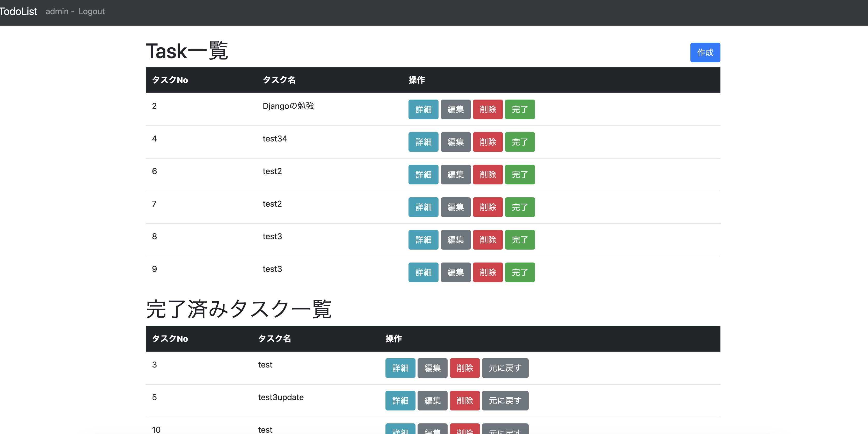Mark task 8 test3 as complete

coord(520,240)
